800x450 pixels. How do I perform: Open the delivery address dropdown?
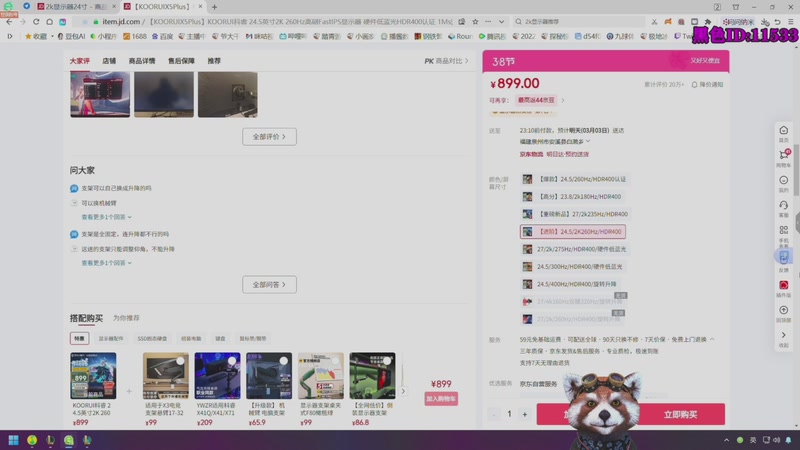(588, 141)
